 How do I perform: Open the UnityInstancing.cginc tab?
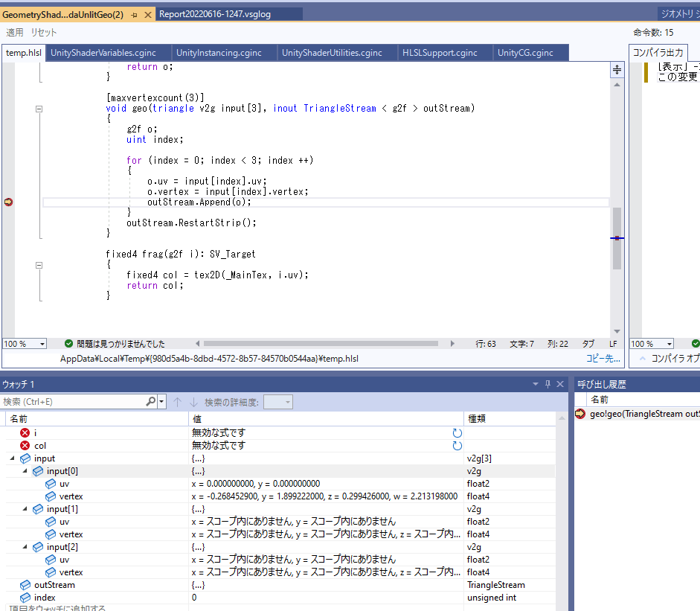coord(219,53)
